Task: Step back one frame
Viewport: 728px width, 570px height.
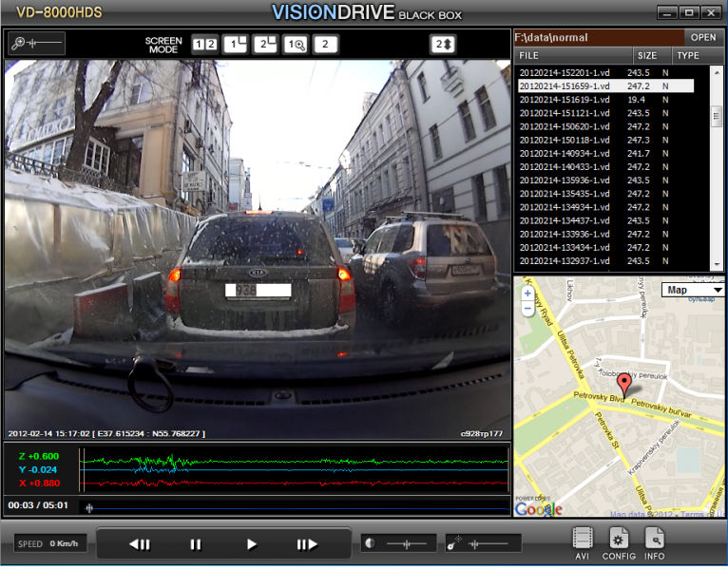Action: [140, 544]
